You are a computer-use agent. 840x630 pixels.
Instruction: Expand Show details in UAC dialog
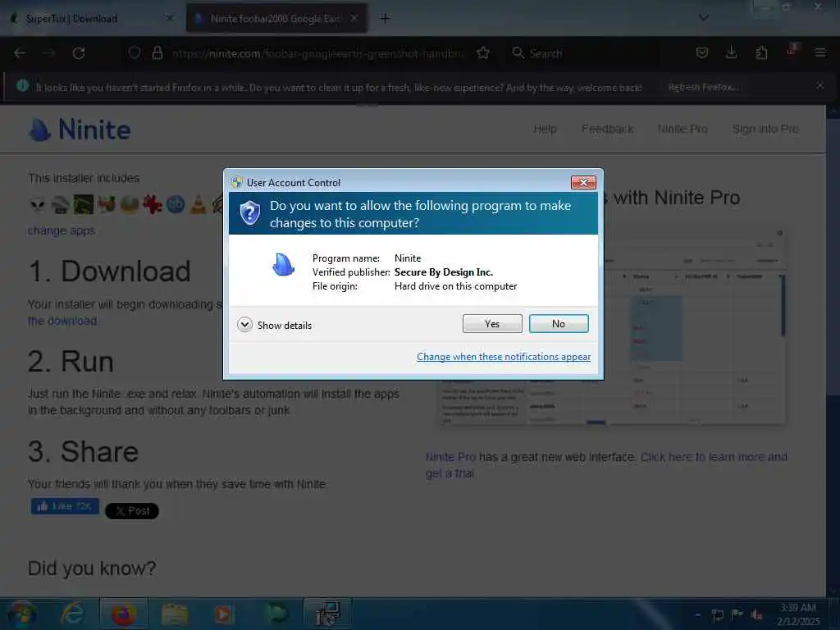coord(274,325)
